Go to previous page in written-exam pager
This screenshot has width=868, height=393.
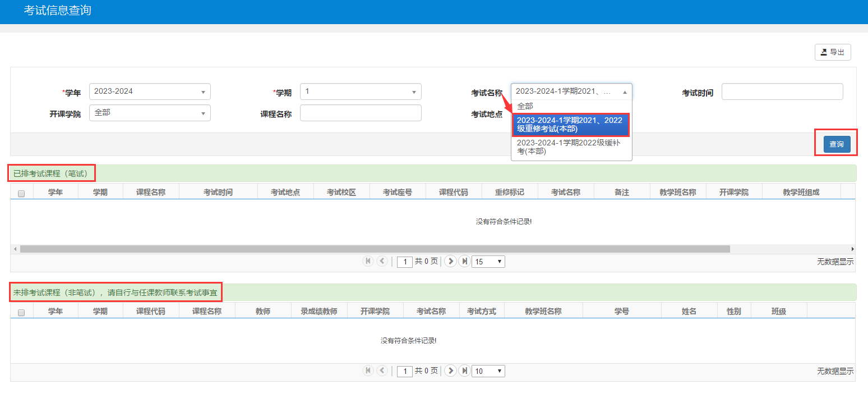pos(382,261)
